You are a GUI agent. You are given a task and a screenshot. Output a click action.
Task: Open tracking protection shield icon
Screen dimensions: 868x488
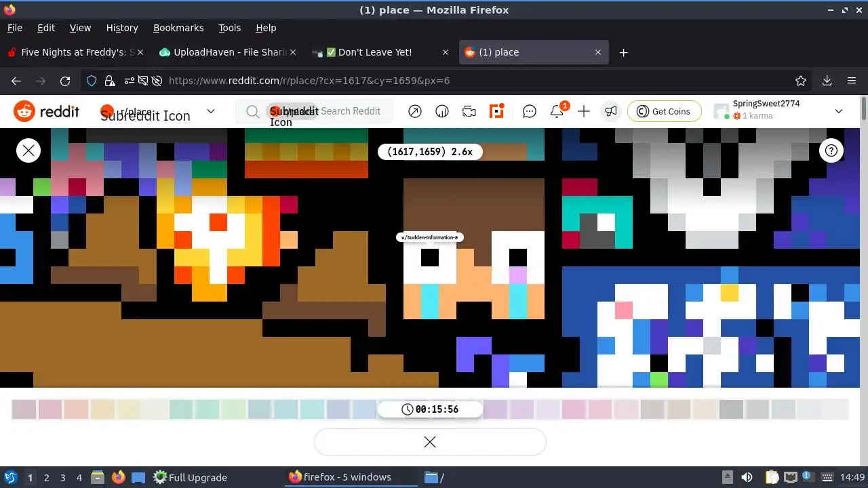pyautogui.click(x=92, y=81)
